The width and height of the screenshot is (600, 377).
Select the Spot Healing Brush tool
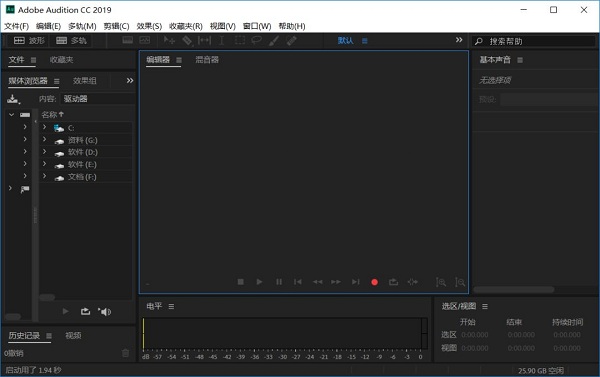pos(291,40)
